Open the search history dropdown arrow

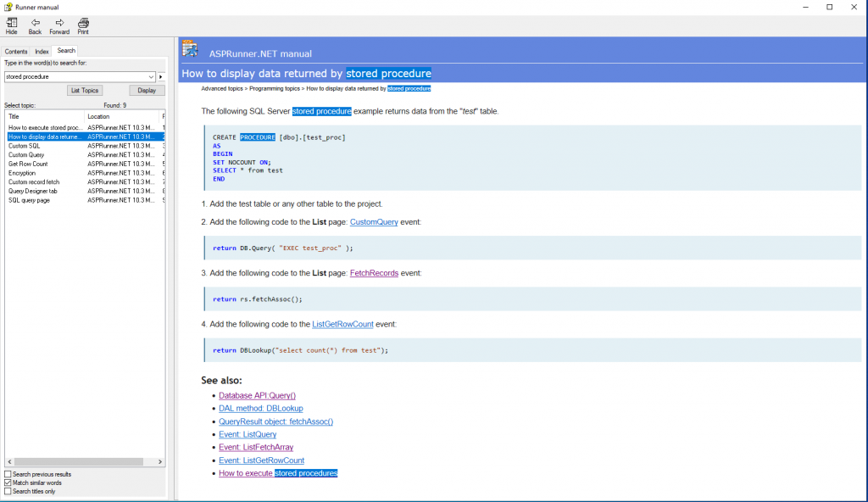151,77
